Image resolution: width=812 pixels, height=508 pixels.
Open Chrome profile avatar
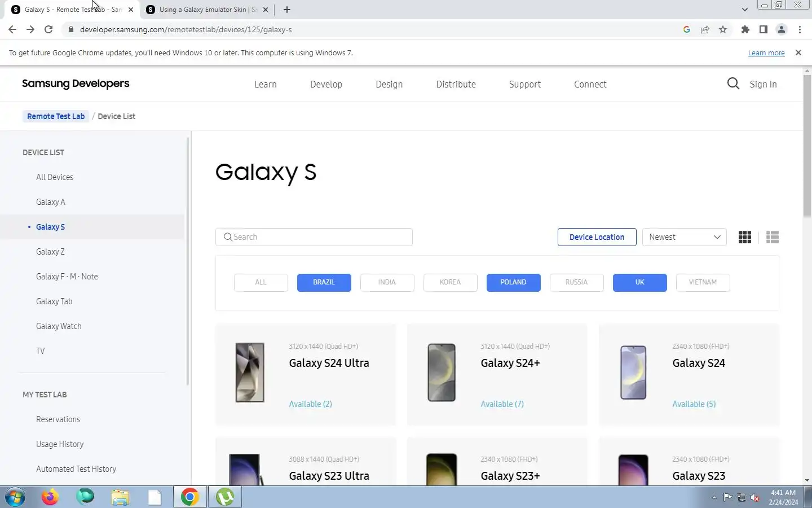(782, 29)
